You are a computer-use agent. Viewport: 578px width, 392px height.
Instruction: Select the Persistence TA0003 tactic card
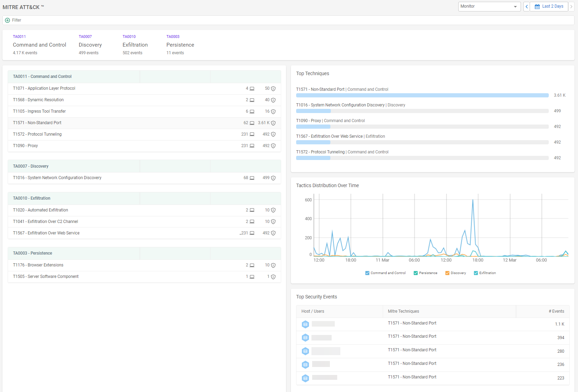pyautogui.click(x=180, y=45)
